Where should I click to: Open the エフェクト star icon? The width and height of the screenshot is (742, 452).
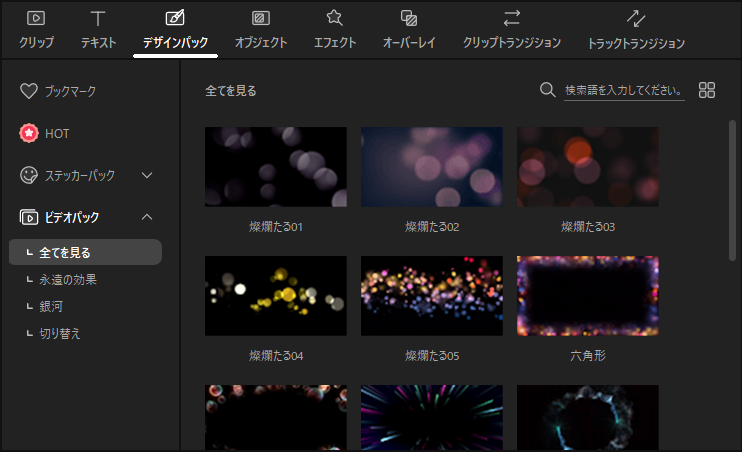coord(334,18)
